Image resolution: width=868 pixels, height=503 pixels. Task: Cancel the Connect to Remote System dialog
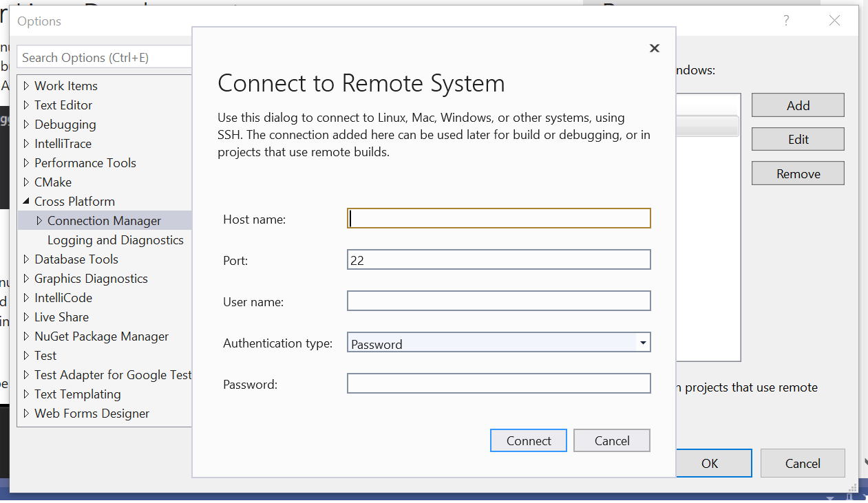tap(611, 440)
